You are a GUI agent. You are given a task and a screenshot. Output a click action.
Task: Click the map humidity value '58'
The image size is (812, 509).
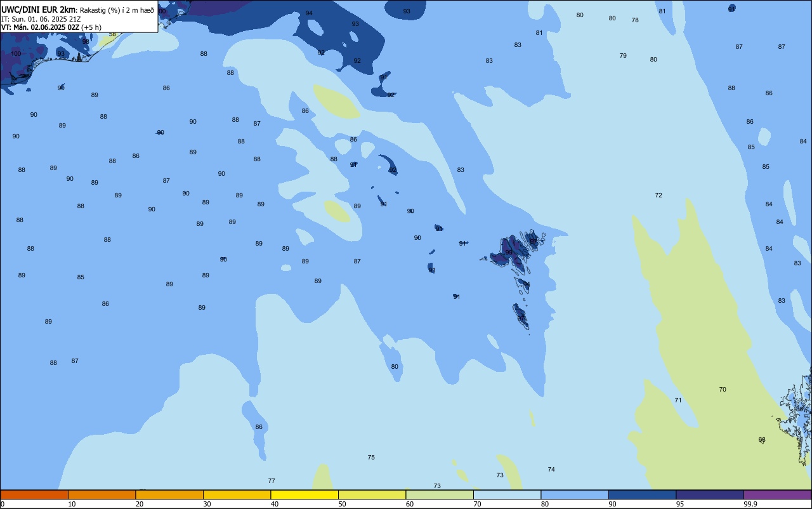[112, 34]
